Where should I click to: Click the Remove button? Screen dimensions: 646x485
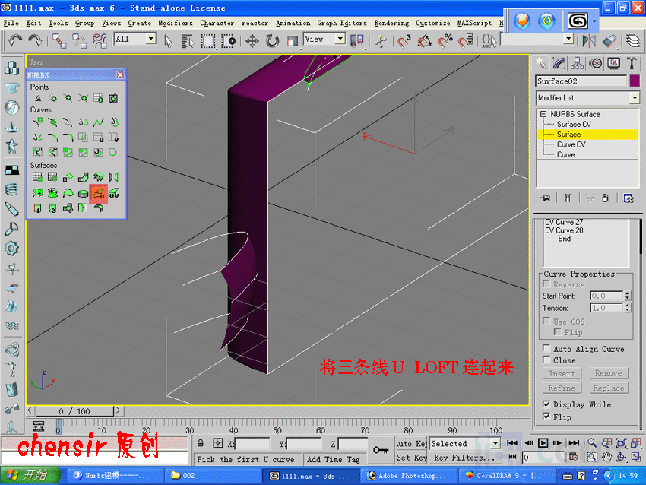pos(608,373)
